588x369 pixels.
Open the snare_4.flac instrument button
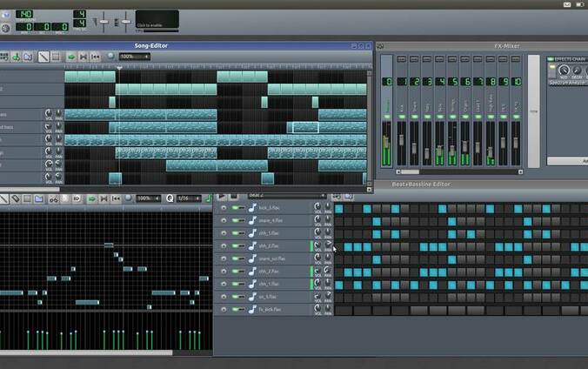(280, 220)
